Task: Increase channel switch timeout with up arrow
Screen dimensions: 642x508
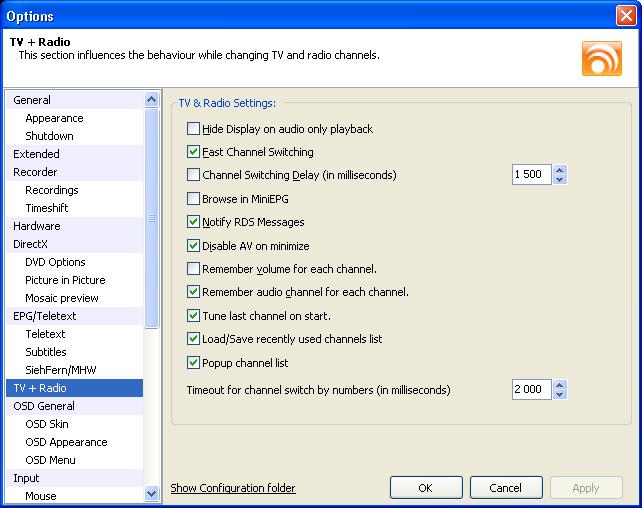Action: [559, 385]
